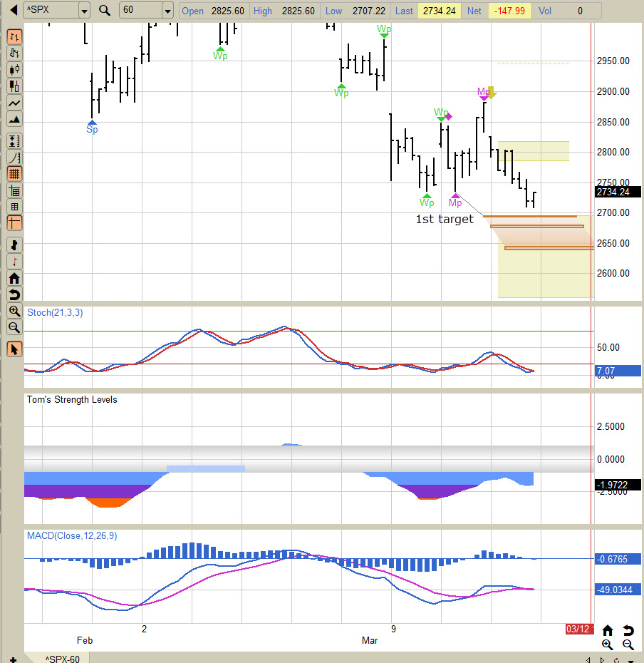Click the yellow Last price 2734.24 field
The image size is (644, 663).
tap(439, 11)
